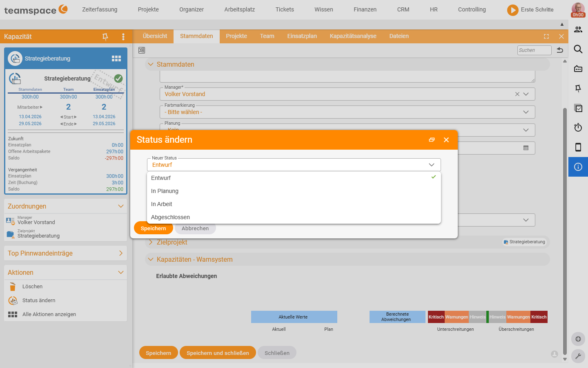Click the Löschen action link

[x=32, y=287]
